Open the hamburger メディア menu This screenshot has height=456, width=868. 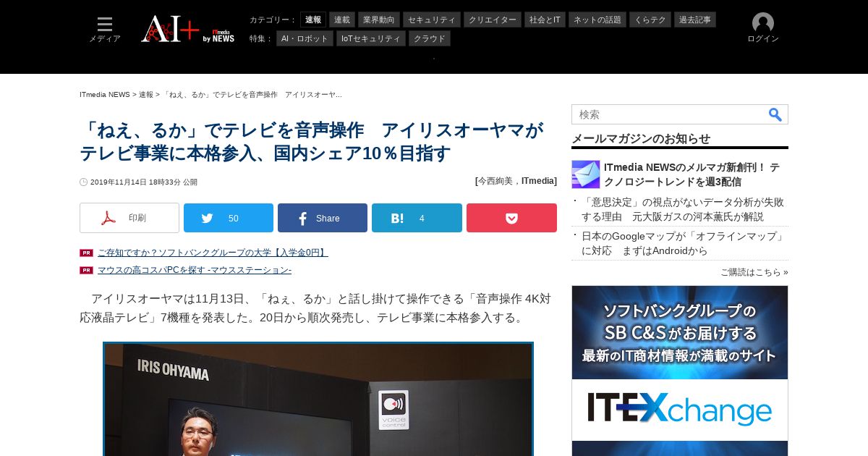[x=105, y=30]
